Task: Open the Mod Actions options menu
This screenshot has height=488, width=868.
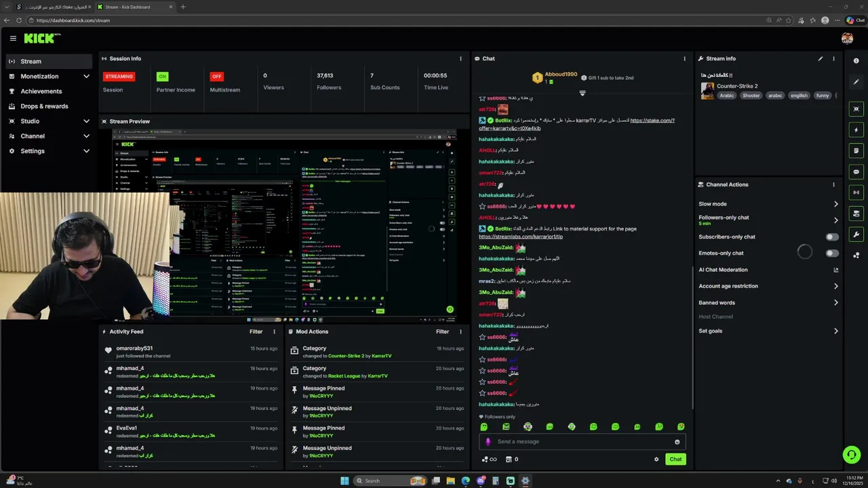Action: tap(460, 331)
